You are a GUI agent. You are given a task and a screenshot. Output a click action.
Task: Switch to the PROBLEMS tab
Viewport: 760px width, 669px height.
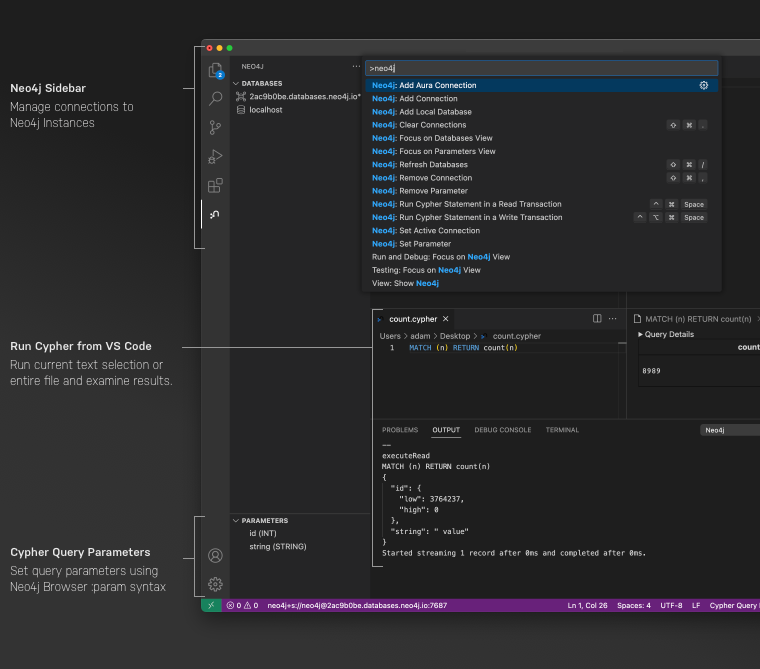point(400,430)
